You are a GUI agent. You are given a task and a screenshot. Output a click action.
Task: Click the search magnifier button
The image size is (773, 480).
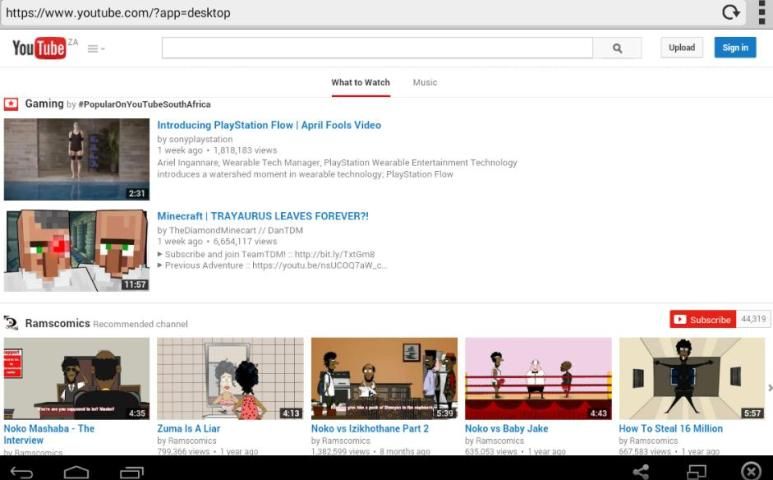(x=618, y=48)
